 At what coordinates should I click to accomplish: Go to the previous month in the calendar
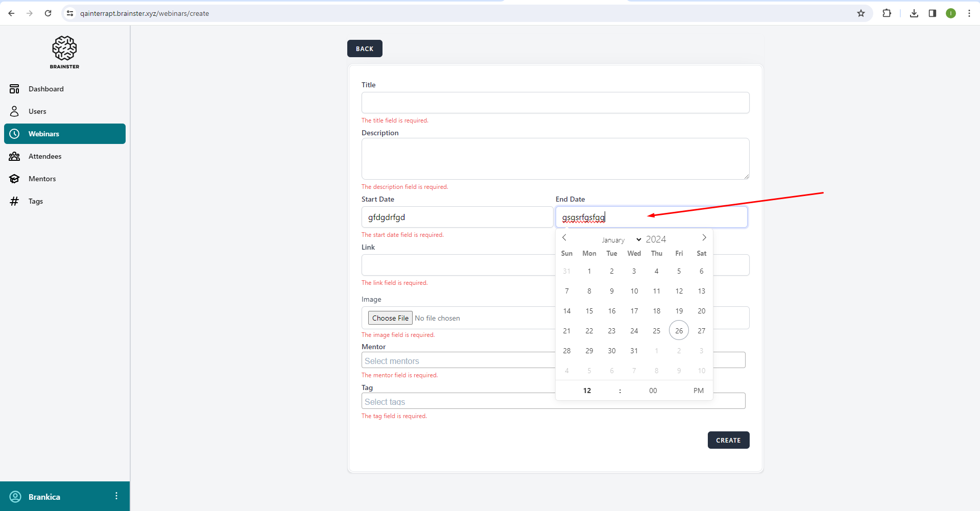click(x=564, y=238)
